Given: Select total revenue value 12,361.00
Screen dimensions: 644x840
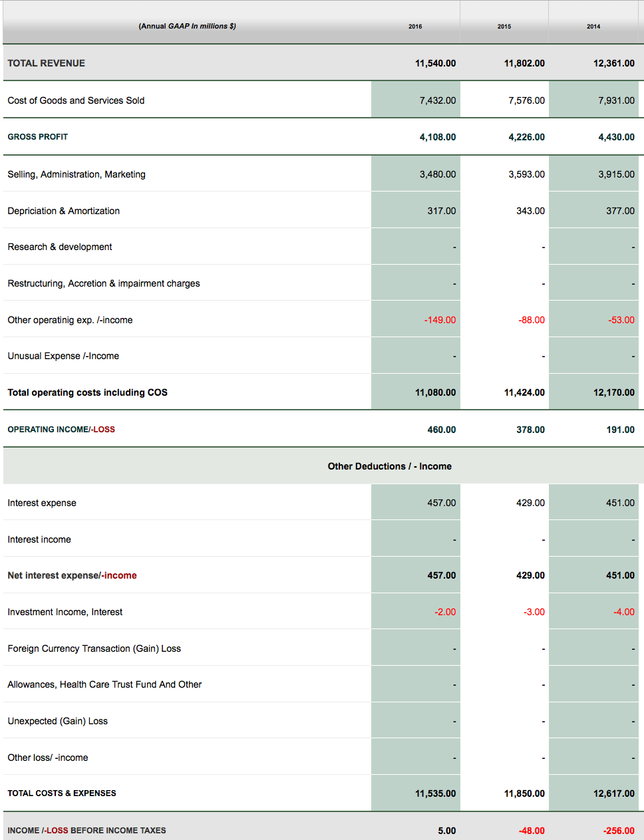Looking at the screenshot, I should point(614,63).
